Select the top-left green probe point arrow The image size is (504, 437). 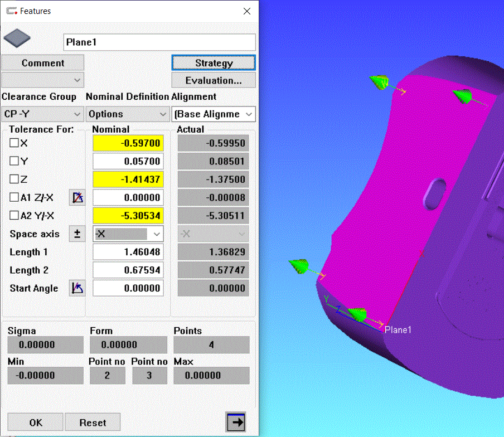pos(379,82)
